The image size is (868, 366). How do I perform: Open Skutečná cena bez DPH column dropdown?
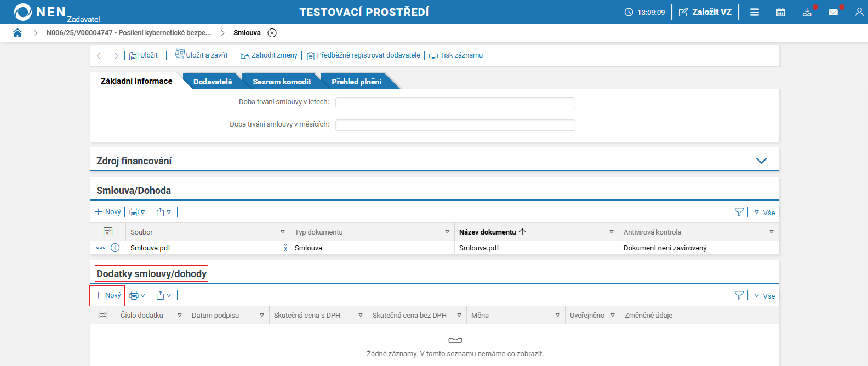point(459,315)
